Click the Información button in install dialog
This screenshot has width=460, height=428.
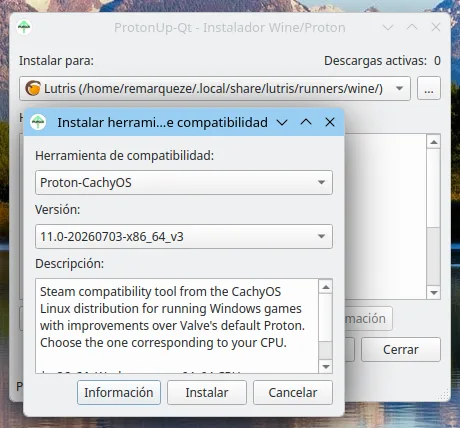[x=119, y=392]
